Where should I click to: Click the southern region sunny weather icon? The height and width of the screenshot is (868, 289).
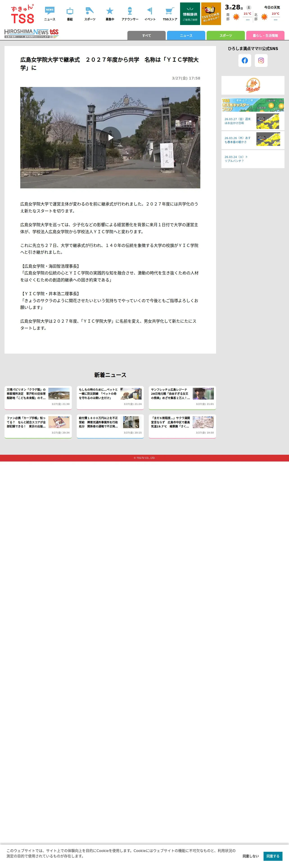tap(236, 17)
